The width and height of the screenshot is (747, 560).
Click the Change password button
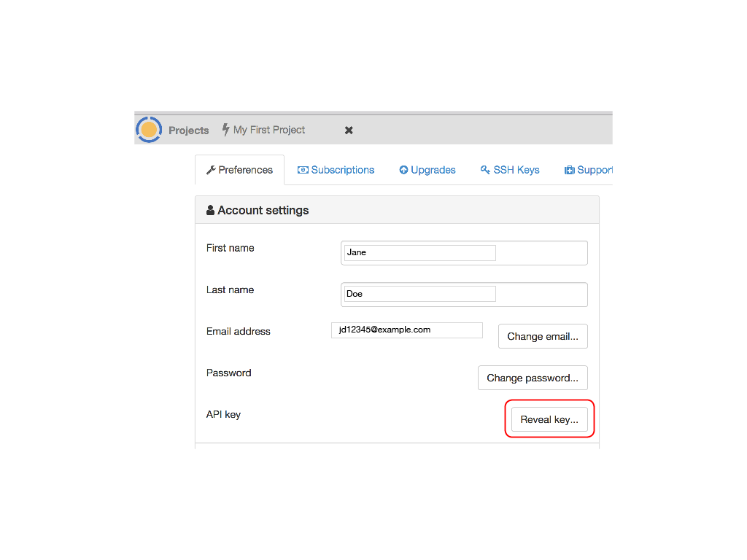532,378
